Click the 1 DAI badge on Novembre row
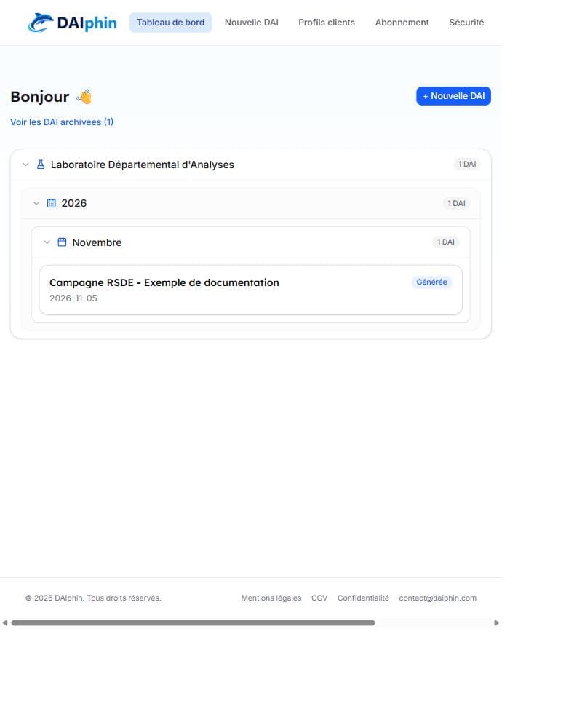 click(445, 242)
